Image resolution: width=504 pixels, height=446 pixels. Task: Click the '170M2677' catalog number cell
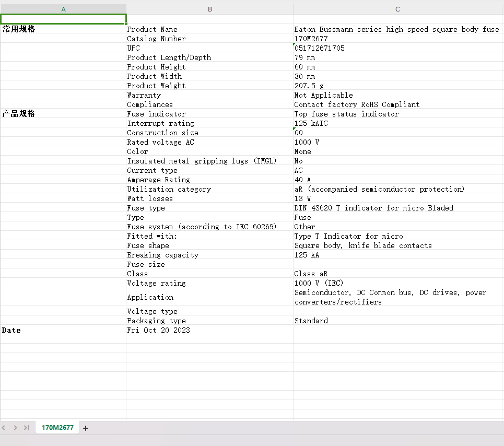[397, 39]
